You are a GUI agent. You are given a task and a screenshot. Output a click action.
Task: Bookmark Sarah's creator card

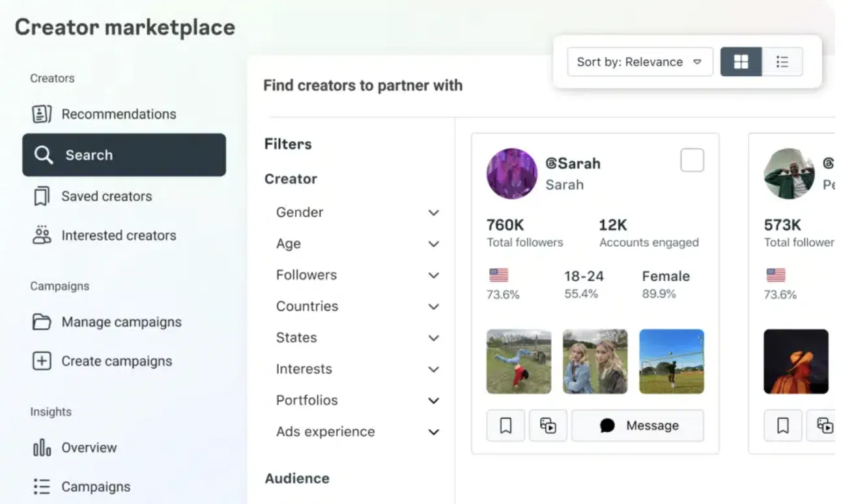click(x=506, y=426)
